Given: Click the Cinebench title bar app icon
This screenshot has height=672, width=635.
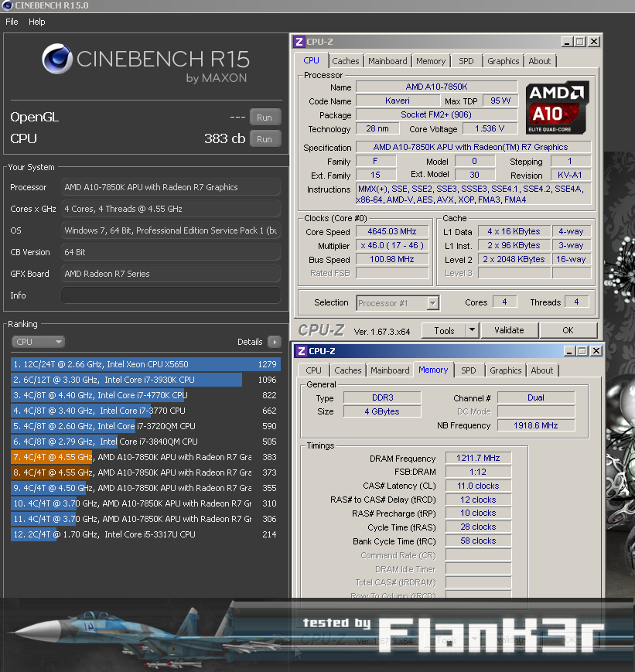Looking at the screenshot, I should coord(7,5).
